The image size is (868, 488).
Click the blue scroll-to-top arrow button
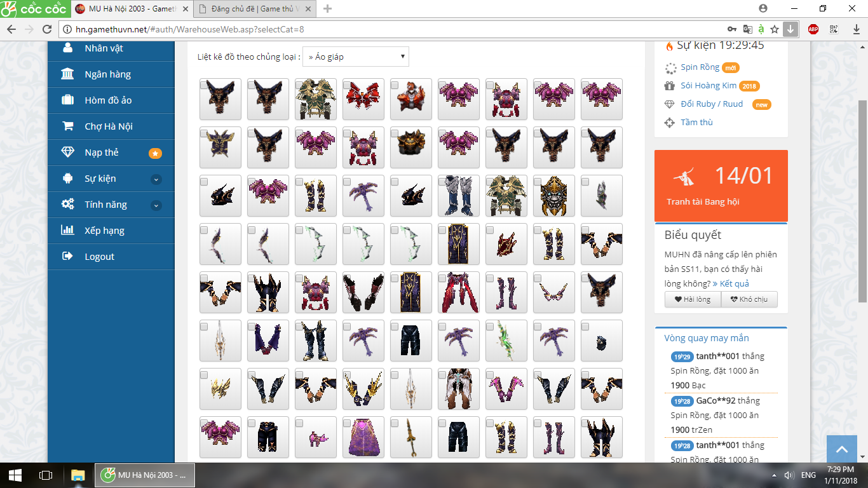(842, 450)
